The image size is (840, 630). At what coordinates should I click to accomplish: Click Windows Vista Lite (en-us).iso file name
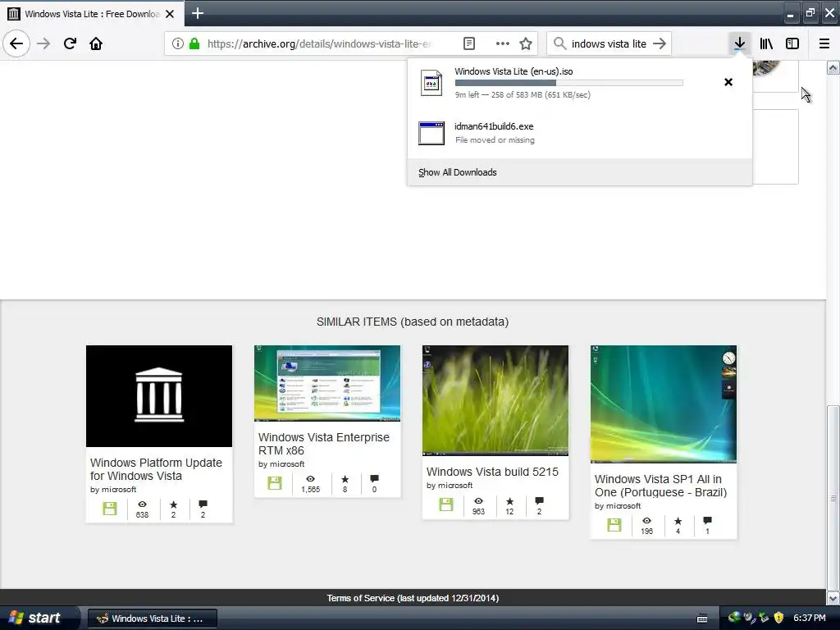514,71
